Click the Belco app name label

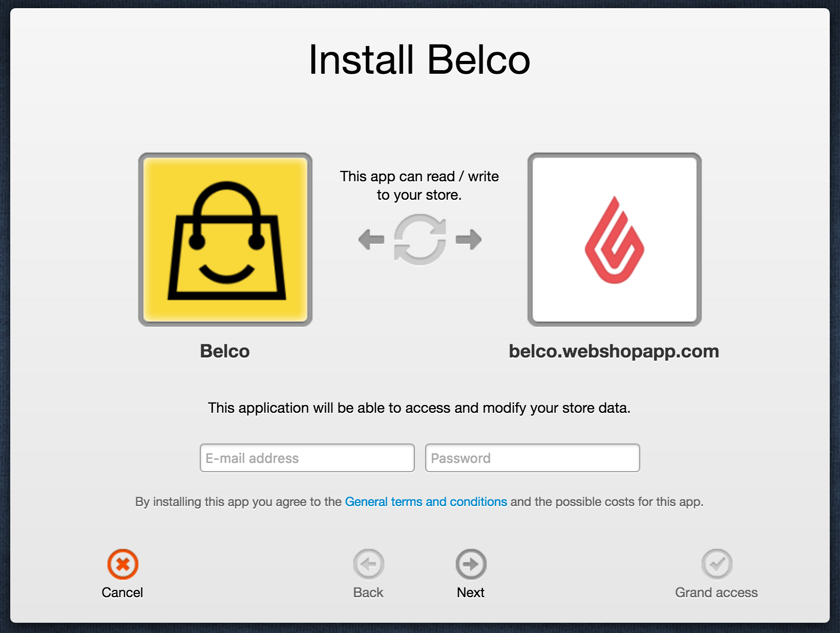coord(225,351)
